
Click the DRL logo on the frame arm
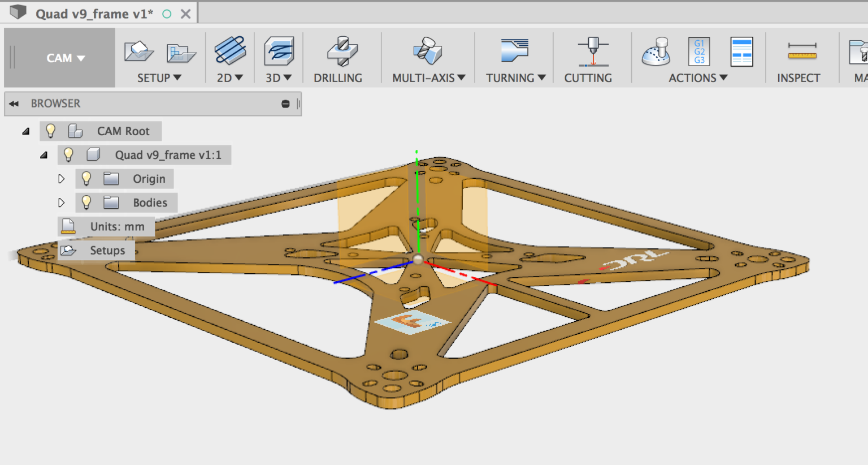click(635, 260)
